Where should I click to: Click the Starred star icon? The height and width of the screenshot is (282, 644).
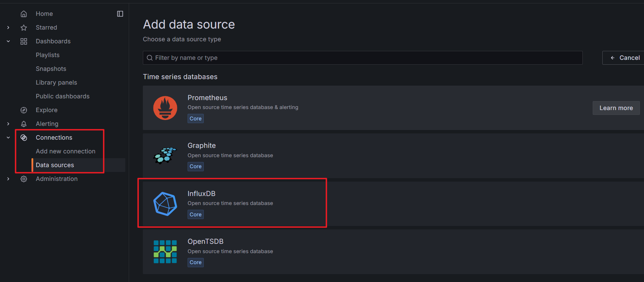pos(24,28)
